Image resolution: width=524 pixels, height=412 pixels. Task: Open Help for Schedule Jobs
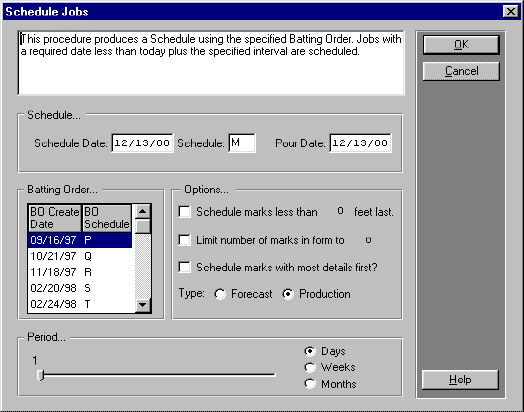click(460, 380)
